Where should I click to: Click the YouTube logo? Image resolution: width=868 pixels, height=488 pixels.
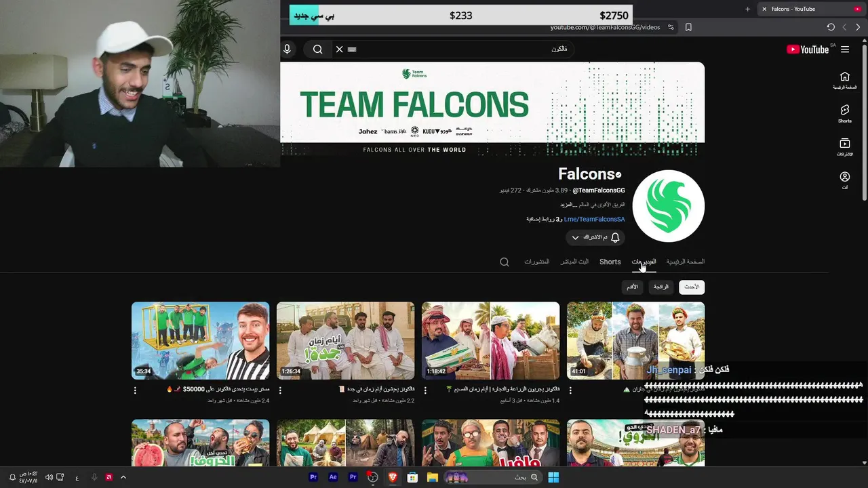click(808, 49)
